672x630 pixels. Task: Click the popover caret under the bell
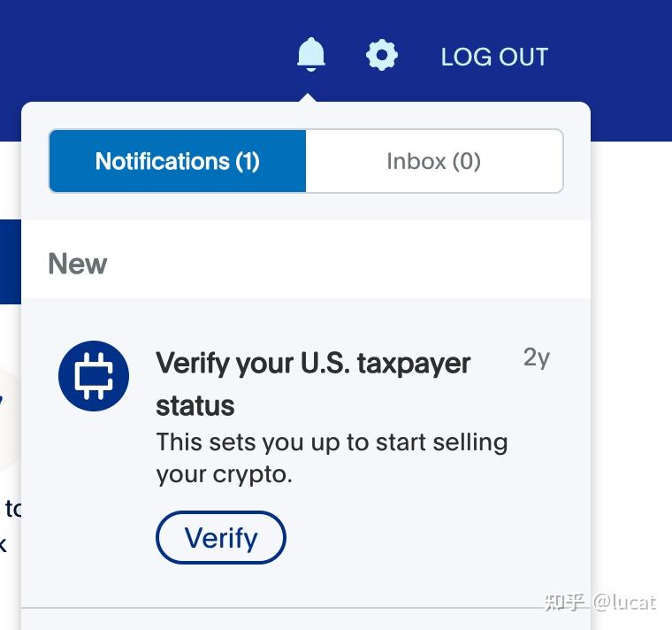(x=307, y=96)
